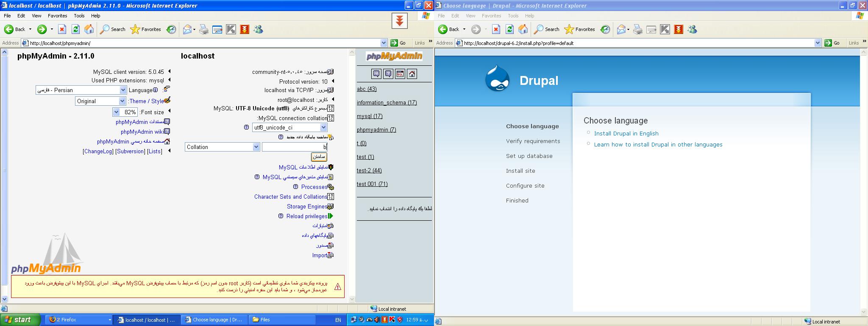868x326 pixels.
Task: Click the EN language indicator in the taskbar
Action: 338,320
